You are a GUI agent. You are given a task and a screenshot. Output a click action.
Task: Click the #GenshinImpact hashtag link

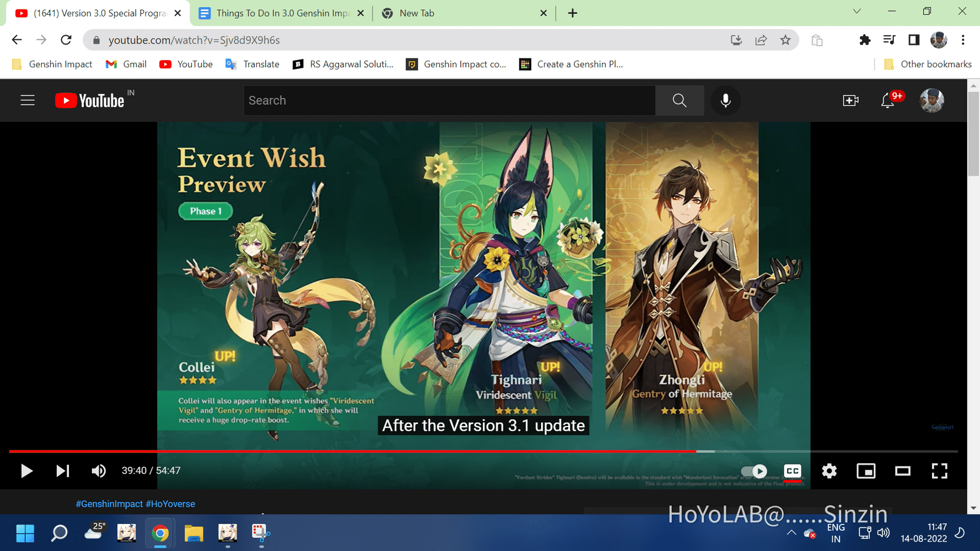pos(109,504)
